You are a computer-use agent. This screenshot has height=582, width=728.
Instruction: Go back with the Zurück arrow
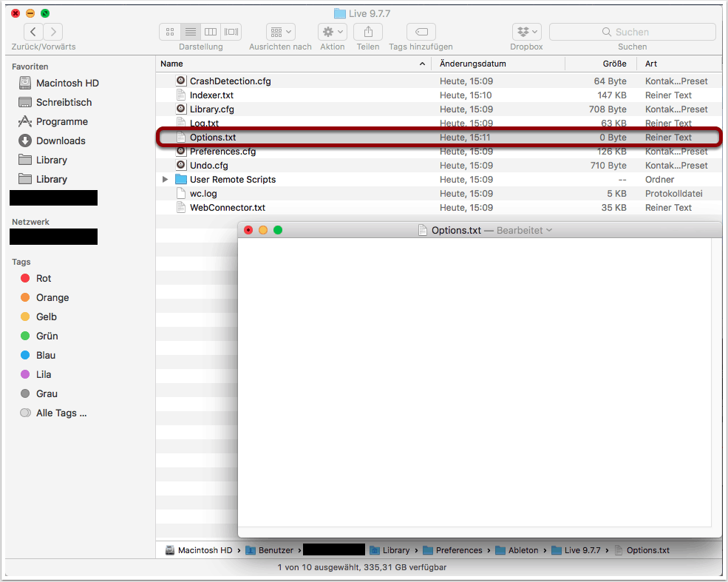tap(33, 32)
